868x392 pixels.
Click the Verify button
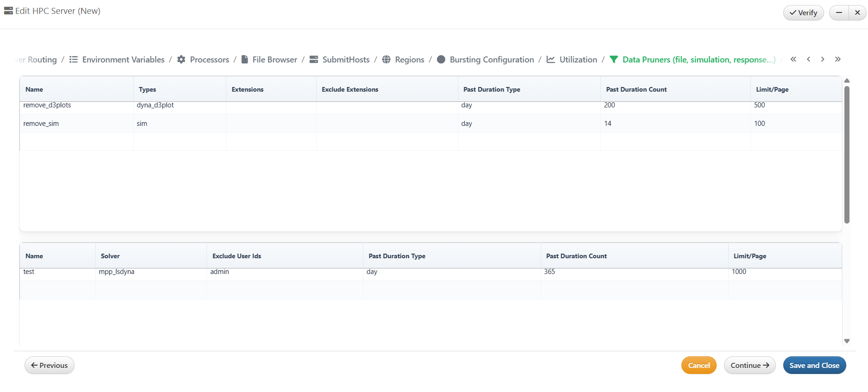tap(803, 13)
